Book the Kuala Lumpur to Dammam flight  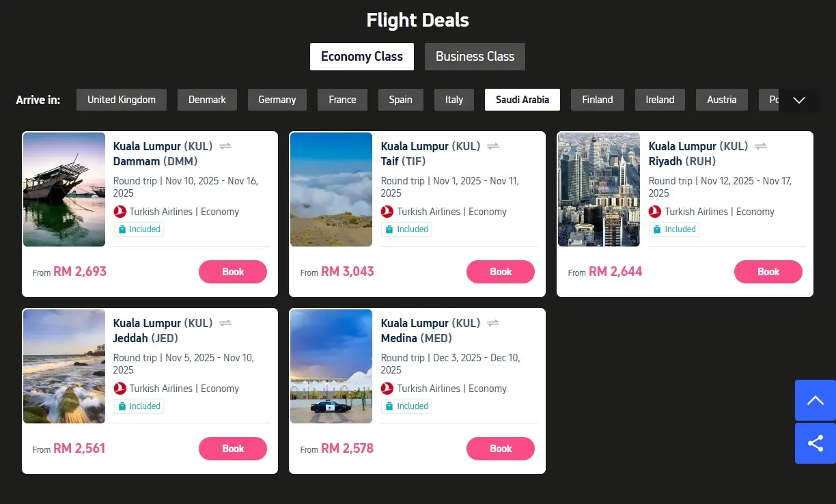pos(232,272)
